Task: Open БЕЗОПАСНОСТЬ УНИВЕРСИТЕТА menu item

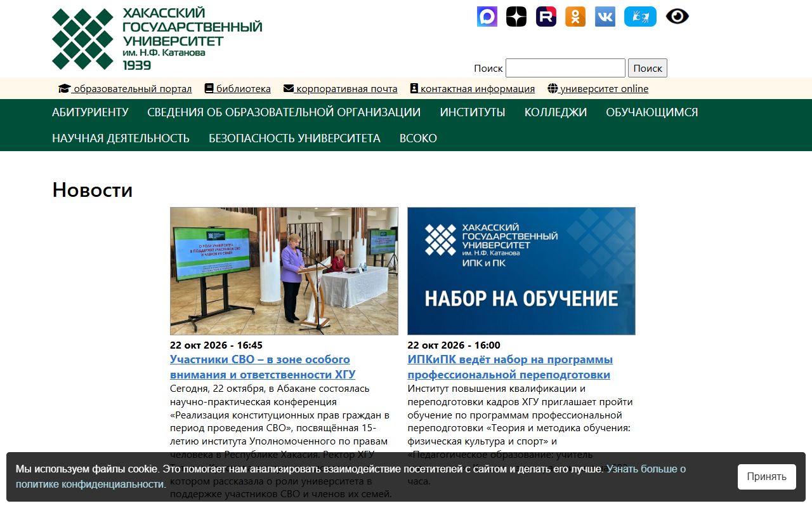Action: (294, 138)
